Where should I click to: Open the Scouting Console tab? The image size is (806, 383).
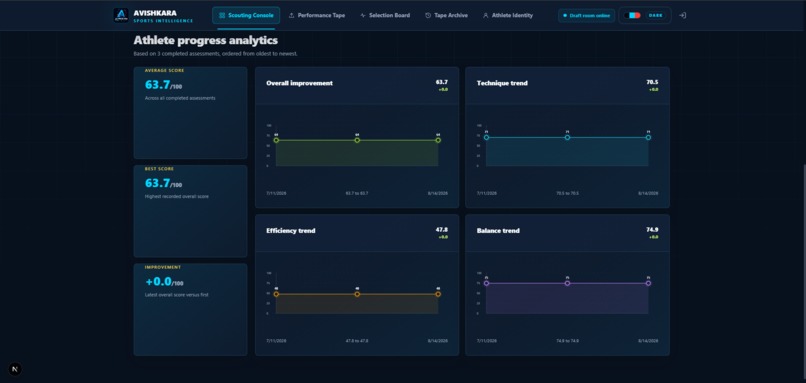(246, 15)
